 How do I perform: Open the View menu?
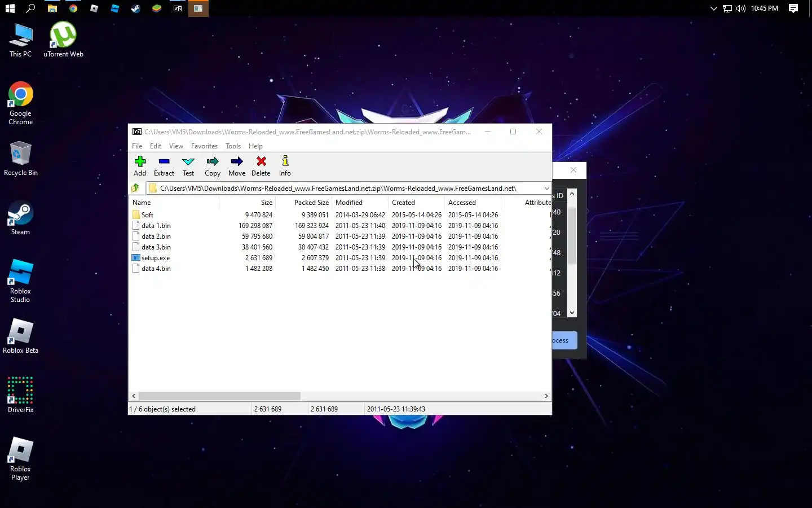click(176, 146)
